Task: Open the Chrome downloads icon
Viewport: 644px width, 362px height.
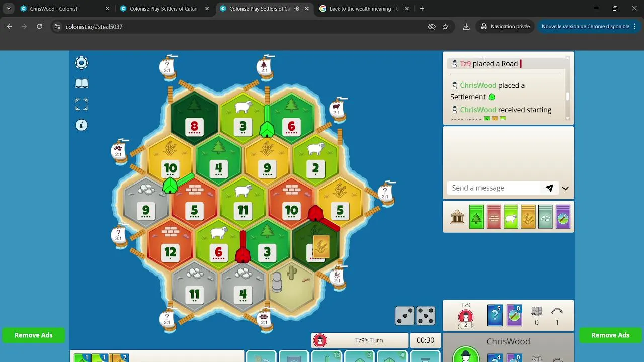Action: pos(466,27)
